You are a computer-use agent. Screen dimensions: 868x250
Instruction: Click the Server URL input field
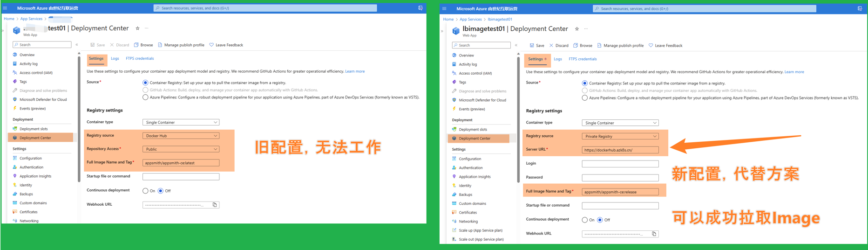click(620, 150)
